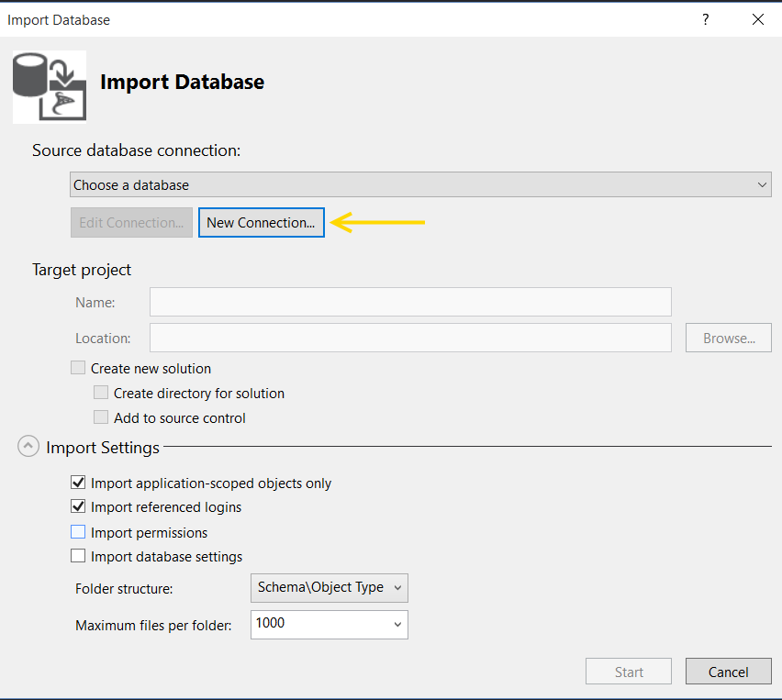This screenshot has width=782, height=700.
Task: Click the Location text field
Action: (410, 338)
